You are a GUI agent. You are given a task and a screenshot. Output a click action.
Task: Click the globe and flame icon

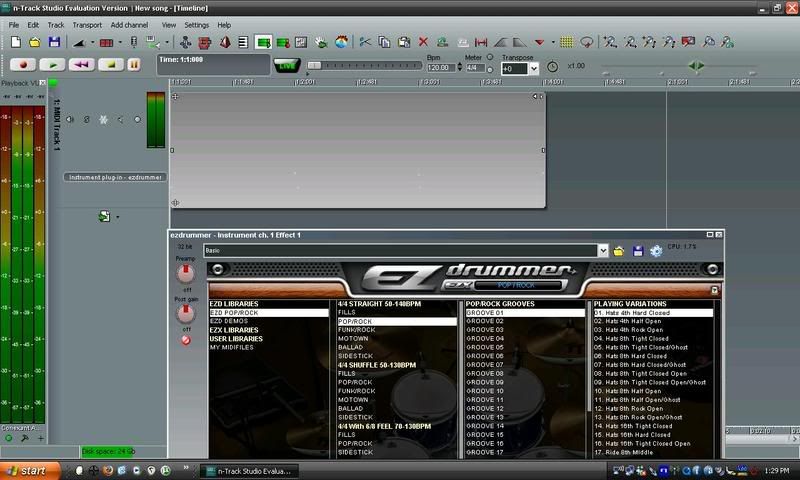(341, 42)
